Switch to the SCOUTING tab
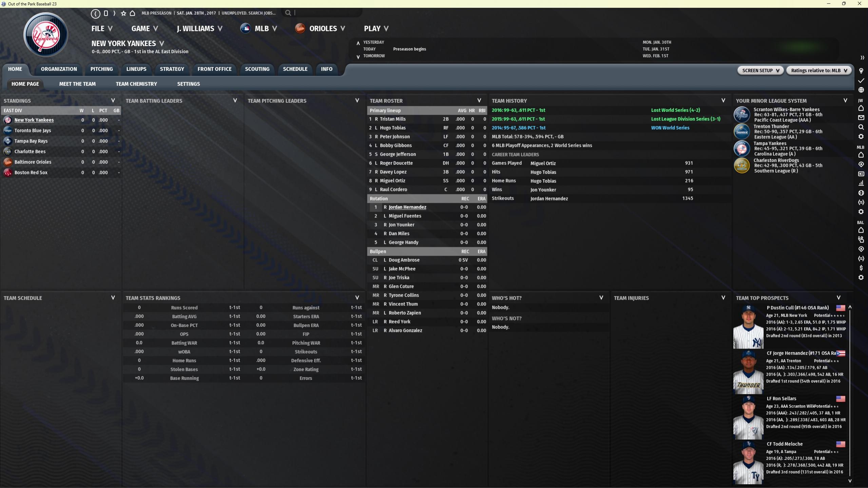Screen dimensions: 868x488 (257, 69)
